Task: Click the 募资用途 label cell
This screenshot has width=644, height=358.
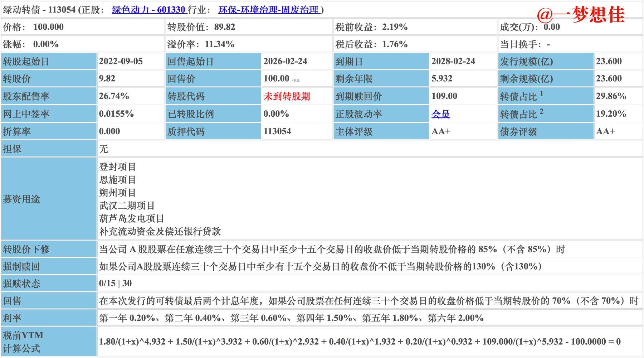Action: tap(49, 199)
